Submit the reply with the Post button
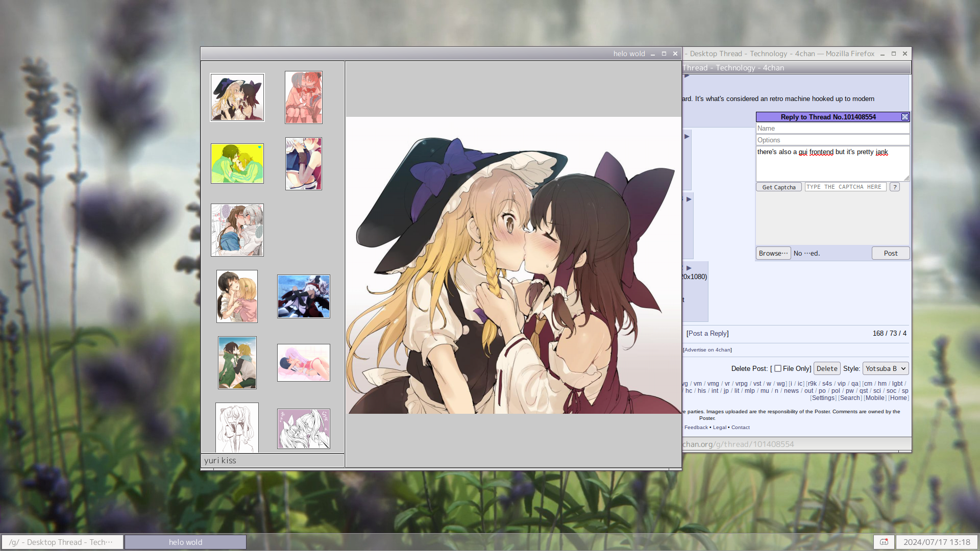Screen dimensions: 980x551 pos(891,253)
